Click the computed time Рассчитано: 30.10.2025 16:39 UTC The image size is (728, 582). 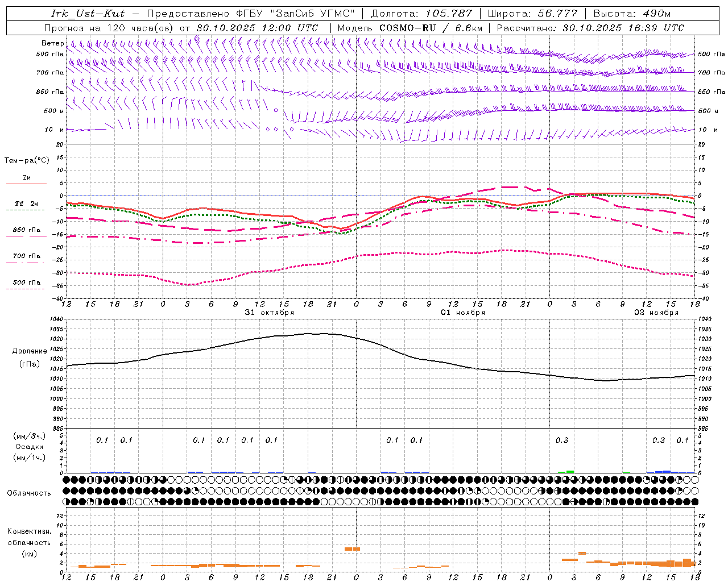(590, 28)
